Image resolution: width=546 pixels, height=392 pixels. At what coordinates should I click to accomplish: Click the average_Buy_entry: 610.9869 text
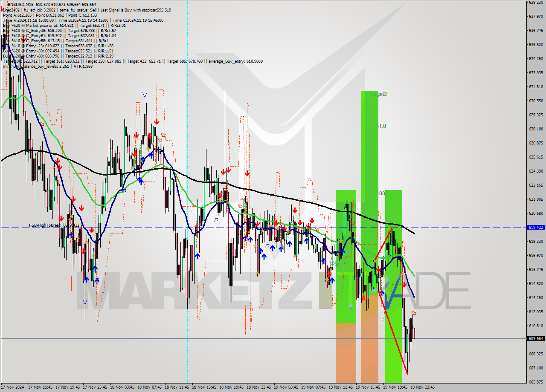[x=236, y=61]
